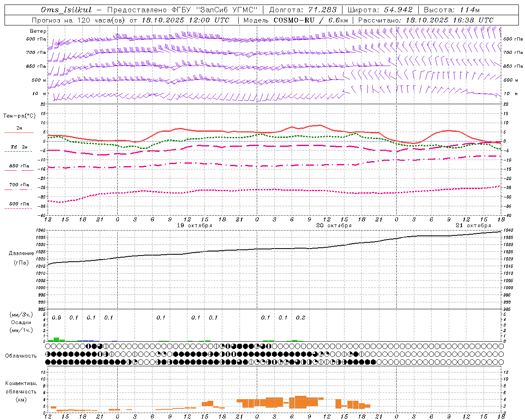Screen dimensions: 525x420
Task: Click the (гПа) unit label under Давление
Action: click(21, 263)
